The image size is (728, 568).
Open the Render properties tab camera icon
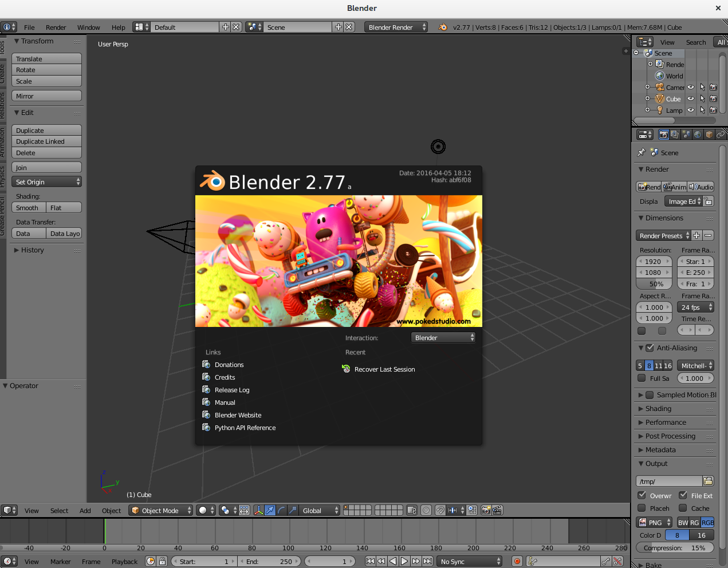[663, 135]
